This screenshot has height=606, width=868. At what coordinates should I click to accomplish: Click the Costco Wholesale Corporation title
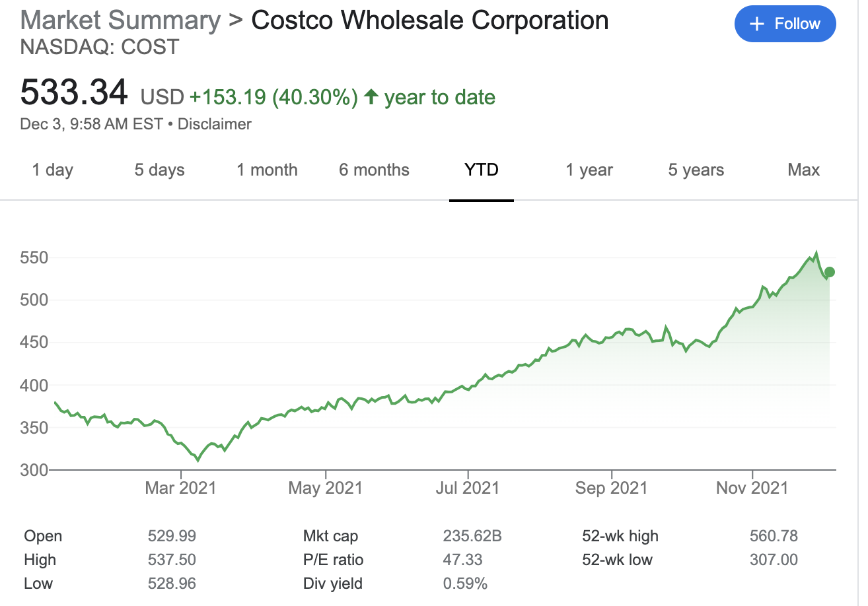point(430,20)
